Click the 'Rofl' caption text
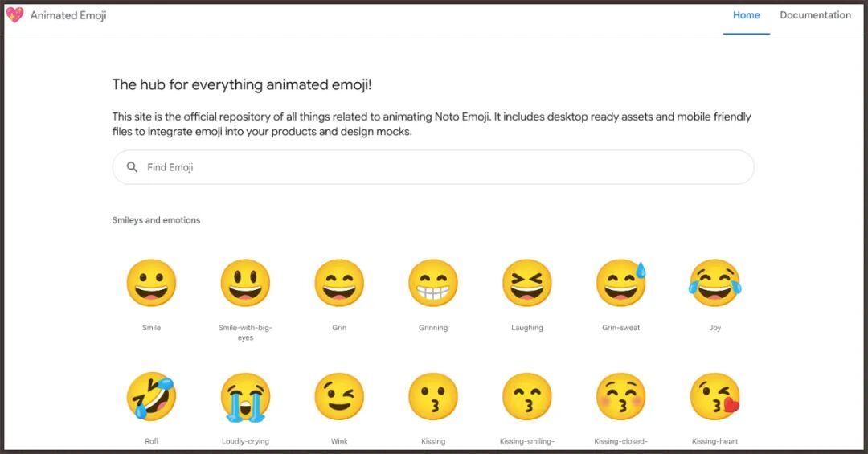The image size is (868, 454). coord(151,441)
